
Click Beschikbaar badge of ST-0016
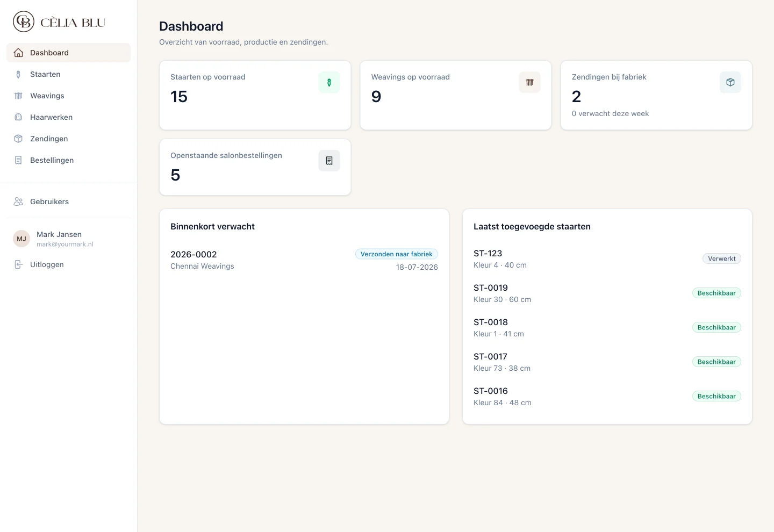(x=716, y=396)
